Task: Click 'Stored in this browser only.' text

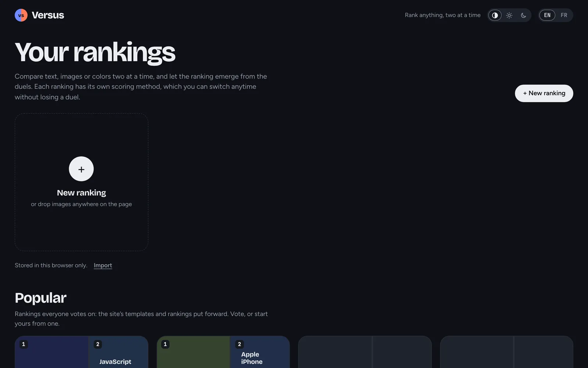Action: point(51,265)
